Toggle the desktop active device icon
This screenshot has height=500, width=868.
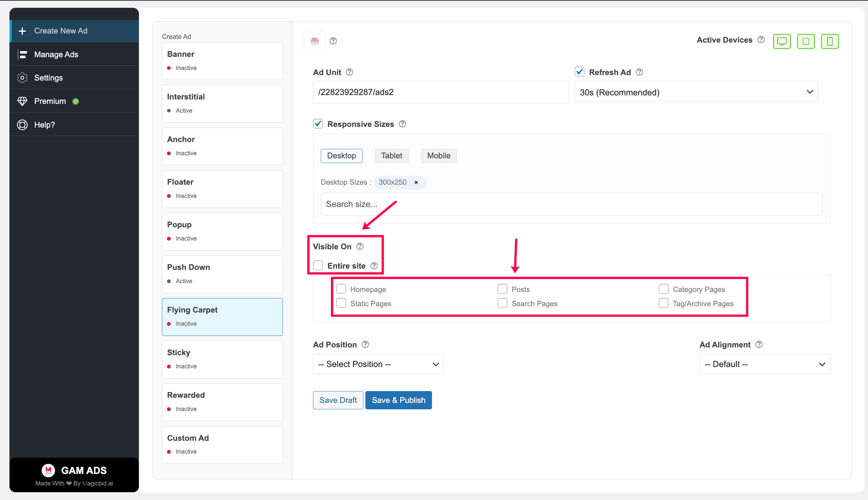pyautogui.click(x=781, y=41)
